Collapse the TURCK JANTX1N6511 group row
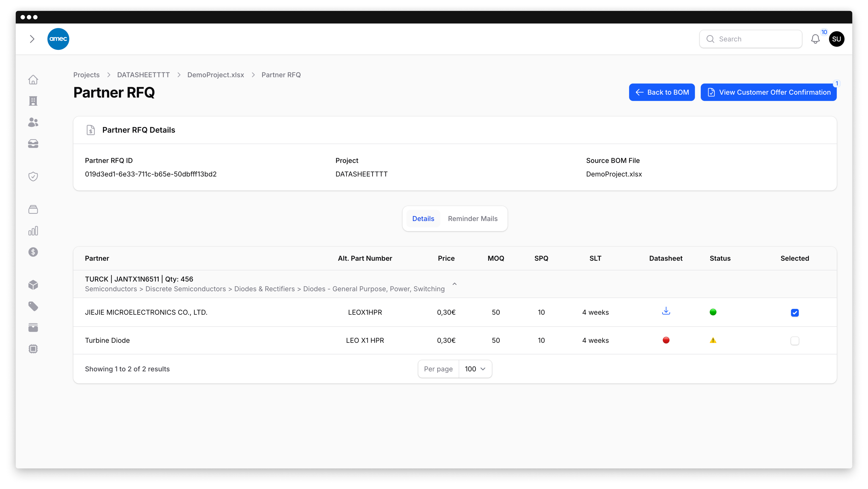868x489 pixels. click(x=454, y=284)
